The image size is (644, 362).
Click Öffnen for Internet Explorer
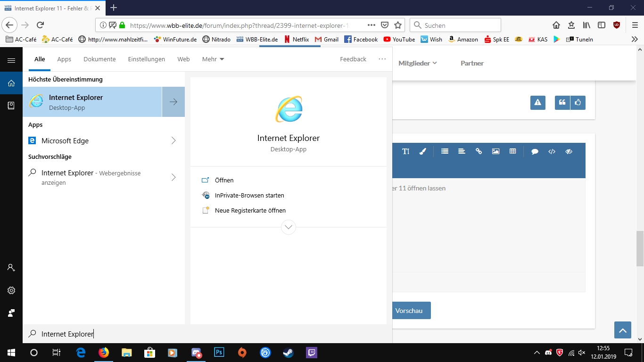(x=224, y=180)
